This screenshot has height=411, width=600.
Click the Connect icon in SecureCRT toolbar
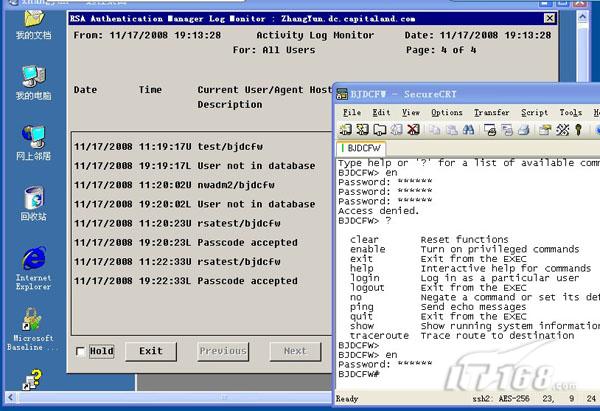point(345,130)
